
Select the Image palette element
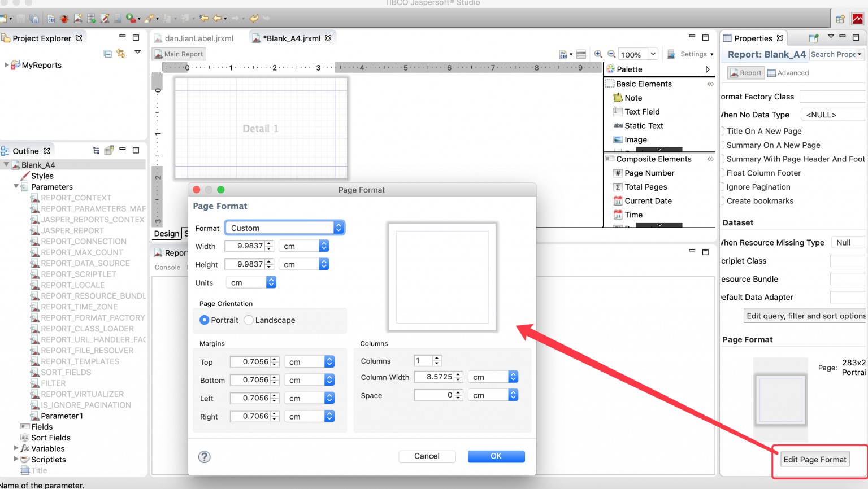[635, 140]
